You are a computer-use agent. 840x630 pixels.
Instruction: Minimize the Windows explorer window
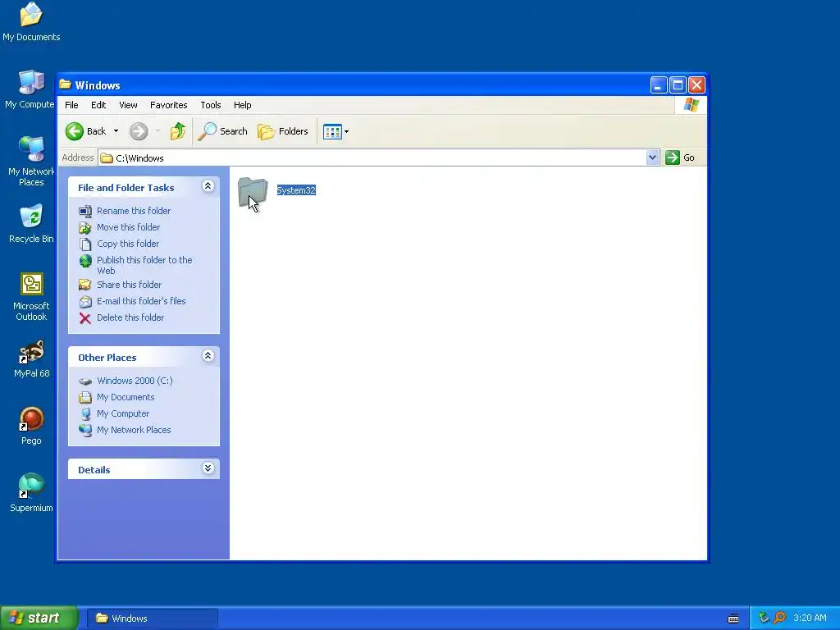(659, 84)
